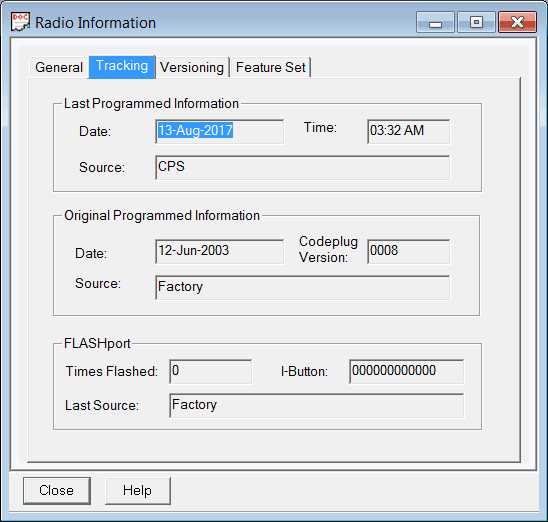The image size is (548, 522).
Task: Click the Radio Information window icon
Action: pyautogui.click(x=20, y=22)
